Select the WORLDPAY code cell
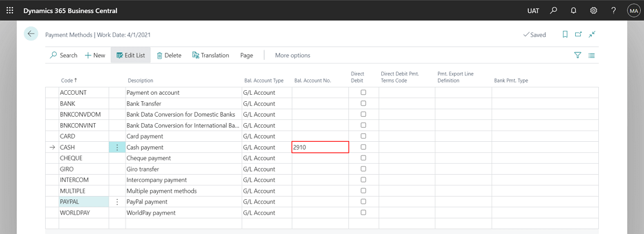Image resolution: width=644 pixels, height=234 pixels. (84, 213)
